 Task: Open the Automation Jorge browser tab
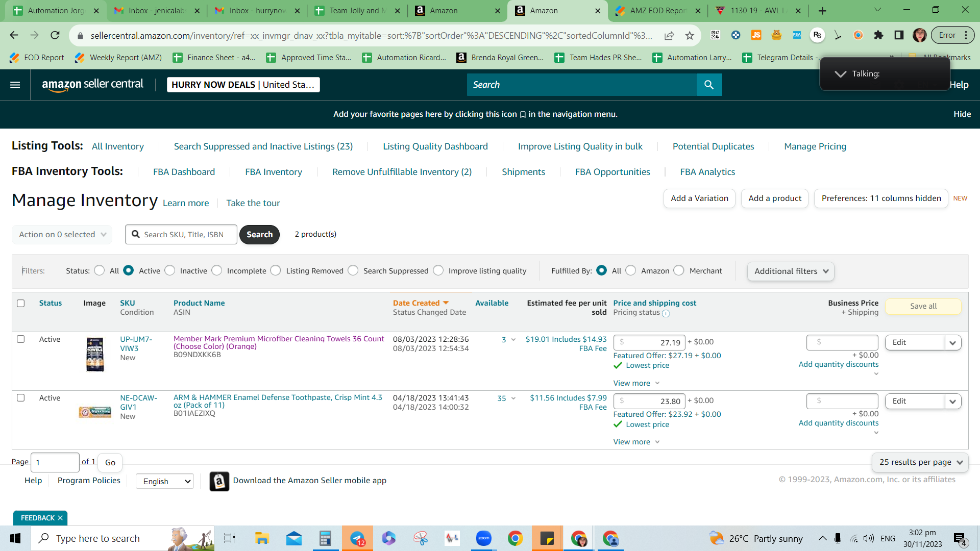click(55, 11)
